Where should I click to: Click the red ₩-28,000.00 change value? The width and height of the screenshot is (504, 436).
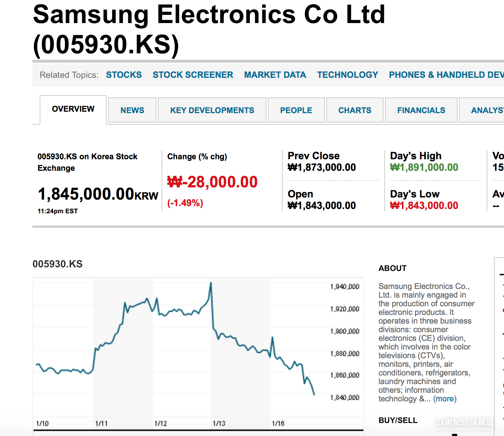[x=212, y=182]
